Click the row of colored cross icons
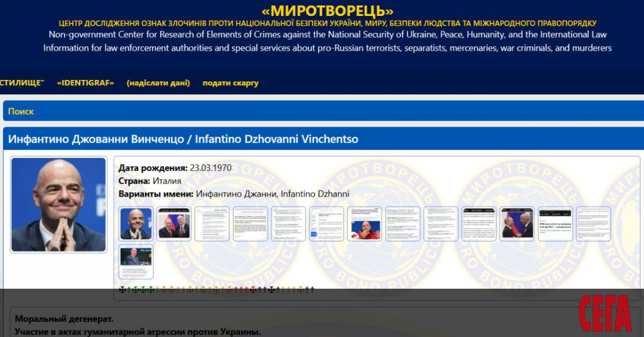The height and width of the screenshot is (337, 644). click(x=216, y=290)
